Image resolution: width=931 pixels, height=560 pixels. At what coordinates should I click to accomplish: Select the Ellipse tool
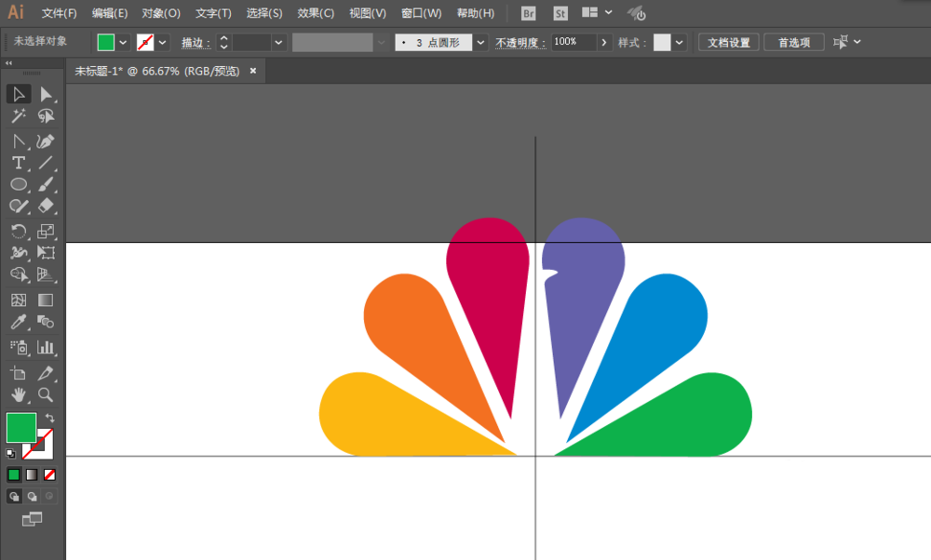click(x=19, y=184)
